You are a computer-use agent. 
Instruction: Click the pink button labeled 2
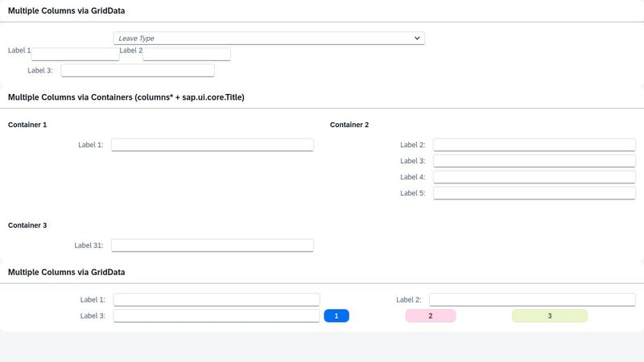[x=431, y=315]
